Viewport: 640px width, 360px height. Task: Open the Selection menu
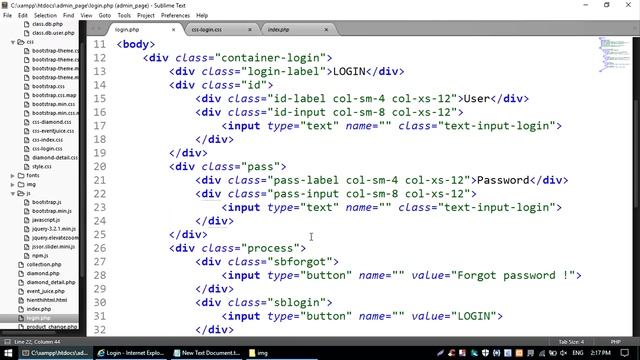pyautogui.click(x=45, y=16)
